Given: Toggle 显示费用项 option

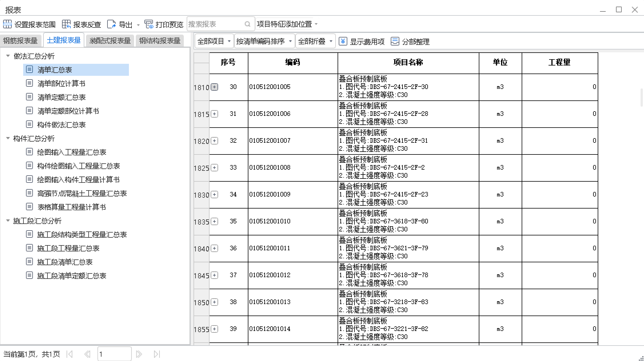Looking at the screenshot, I should 362,41.
